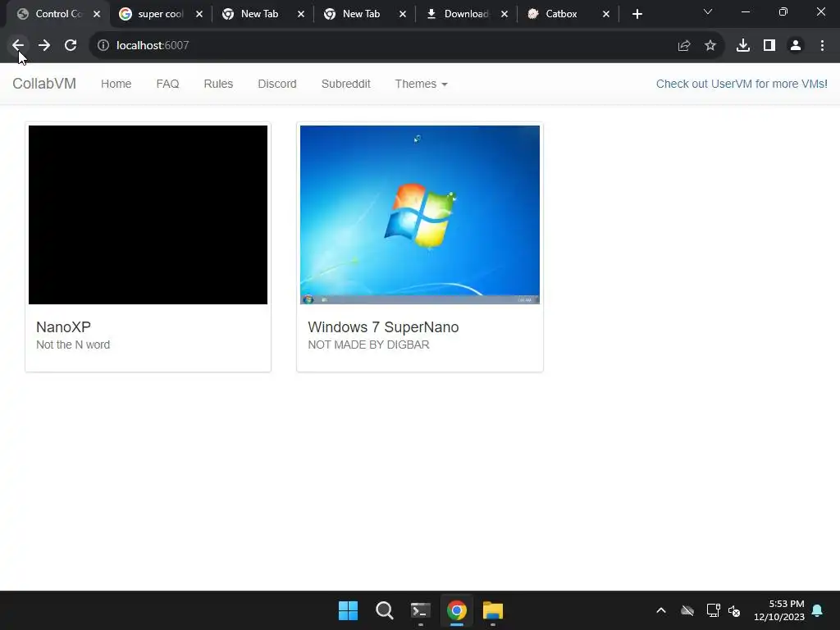Close the Control Co tab
Viewport: 840px width, 630px height.
pos(97,15)
